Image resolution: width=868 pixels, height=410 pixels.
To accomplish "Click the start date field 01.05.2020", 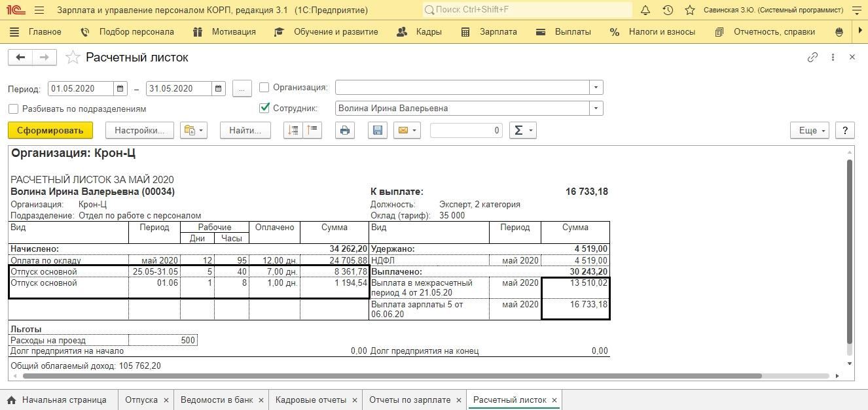I will [81, 88].
